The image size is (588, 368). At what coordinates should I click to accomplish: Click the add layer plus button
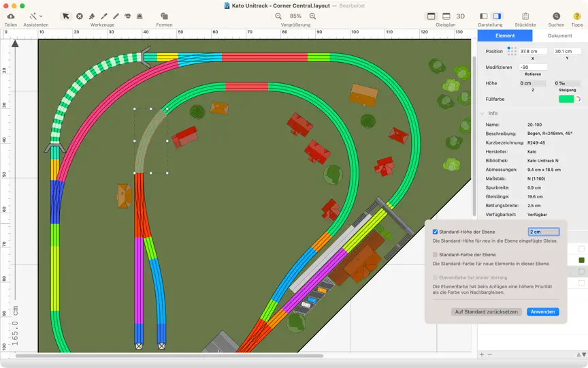(x=482, y=354)
